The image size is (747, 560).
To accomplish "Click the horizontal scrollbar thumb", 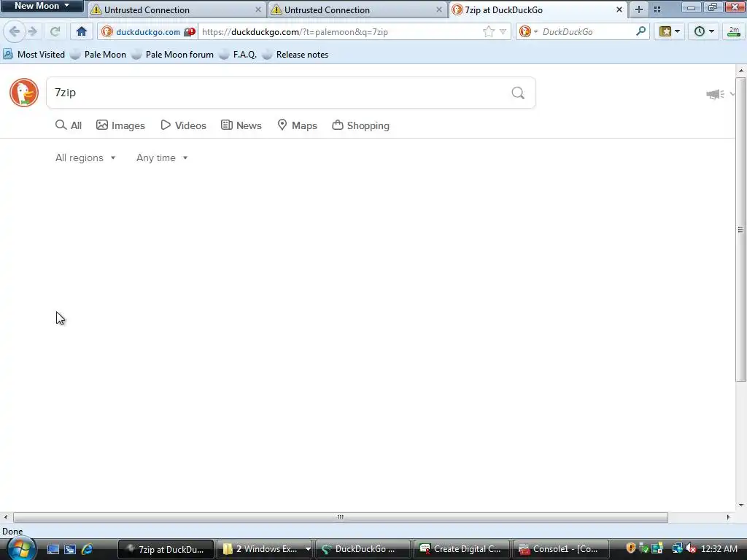I will (340, 517).
